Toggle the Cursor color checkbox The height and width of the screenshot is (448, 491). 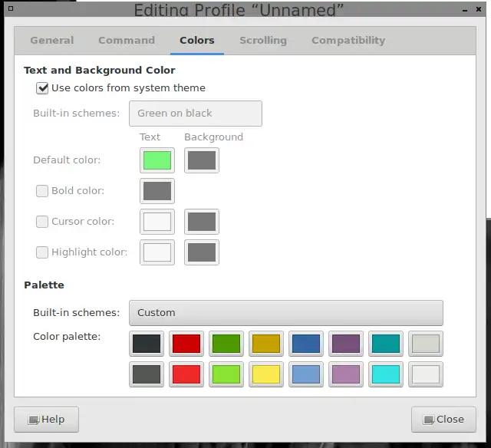point(42,222)
